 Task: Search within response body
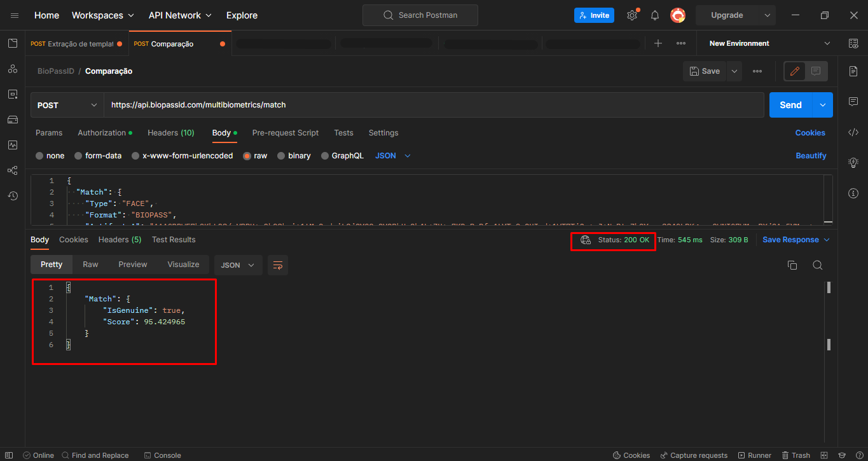(x=818, y=265)
